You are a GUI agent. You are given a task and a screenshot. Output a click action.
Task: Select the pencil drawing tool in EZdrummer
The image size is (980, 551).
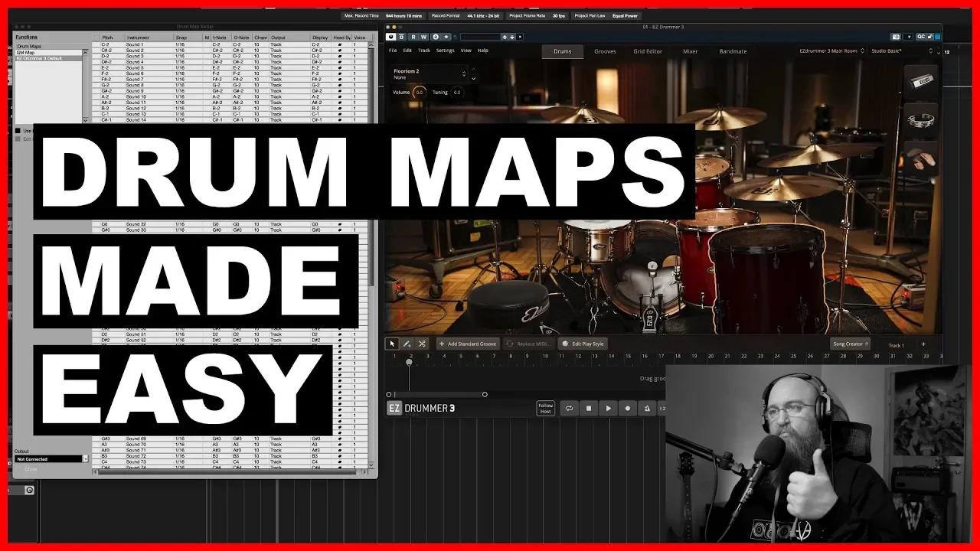[407, 344]
